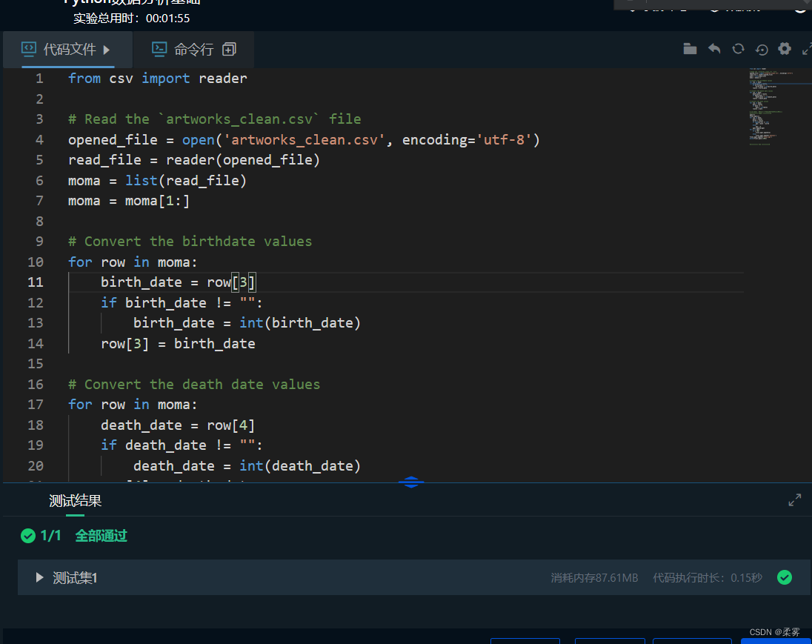Screen dimensions: 812x644
Task: Click the 测试集1 green pass checkmark
Action: tap(785, 577)
